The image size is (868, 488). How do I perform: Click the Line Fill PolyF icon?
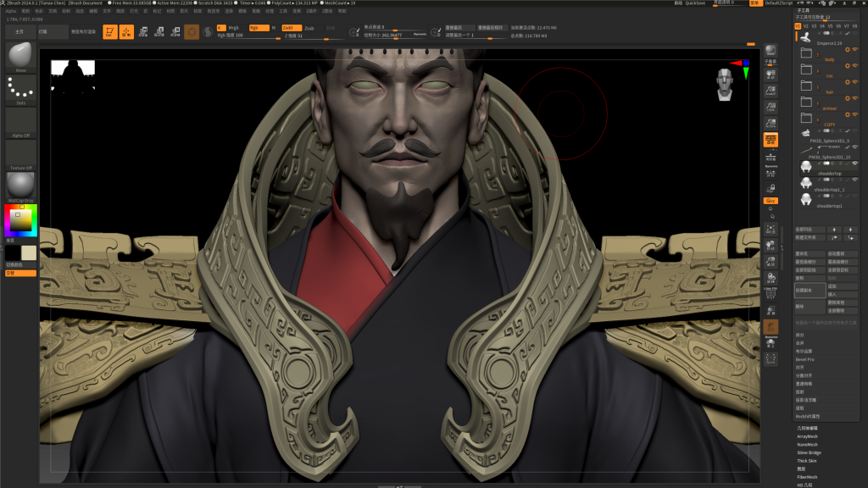click(771, 293)
